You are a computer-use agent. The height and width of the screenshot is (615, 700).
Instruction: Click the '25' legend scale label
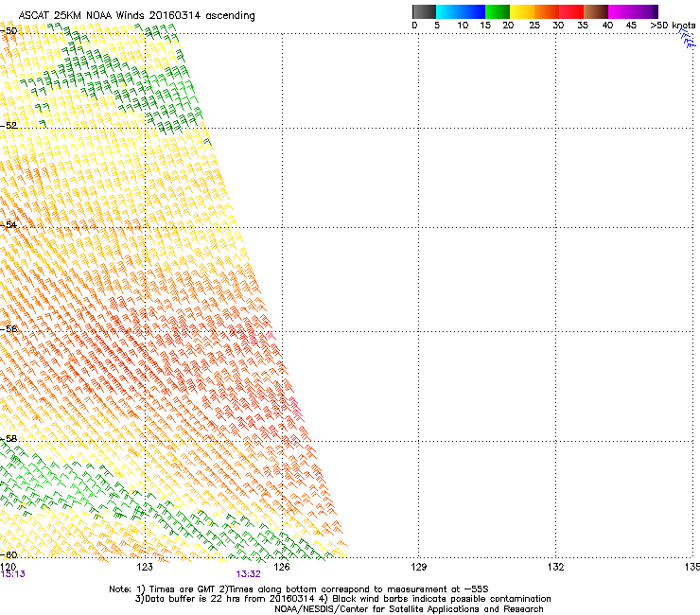[534, 26]
